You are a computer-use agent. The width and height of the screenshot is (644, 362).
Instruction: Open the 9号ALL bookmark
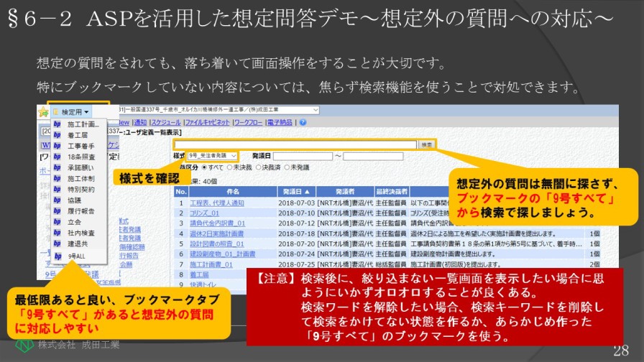point(77,256)
